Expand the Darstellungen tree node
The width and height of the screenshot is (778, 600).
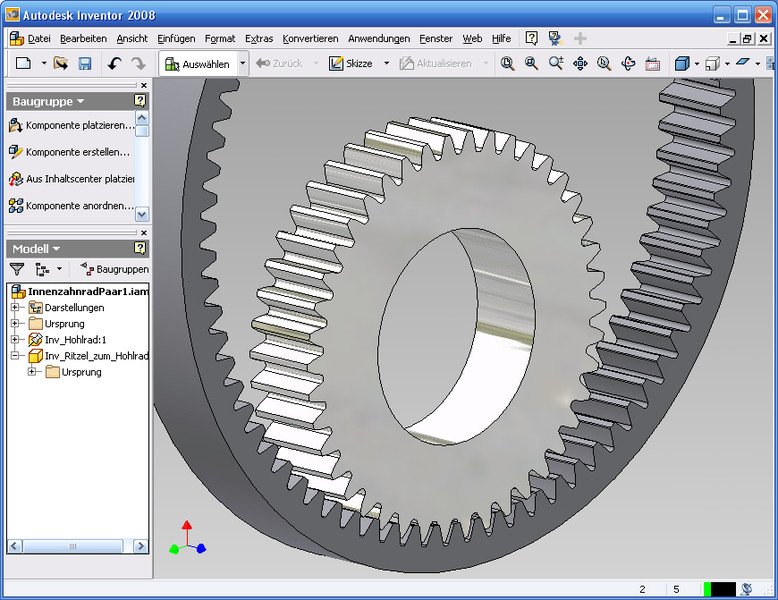click(x=15, y=308)
